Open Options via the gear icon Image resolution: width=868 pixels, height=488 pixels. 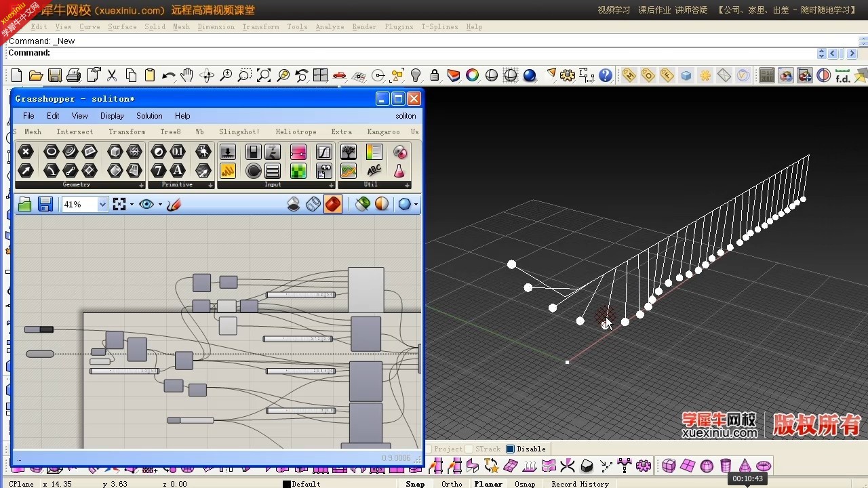tap(568, 75)
